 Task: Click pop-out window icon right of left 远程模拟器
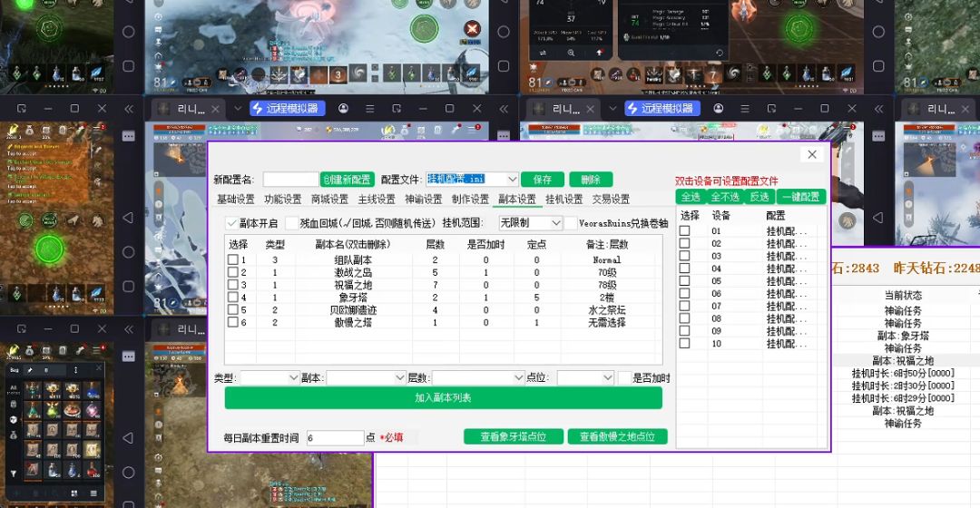pos(397,109)
